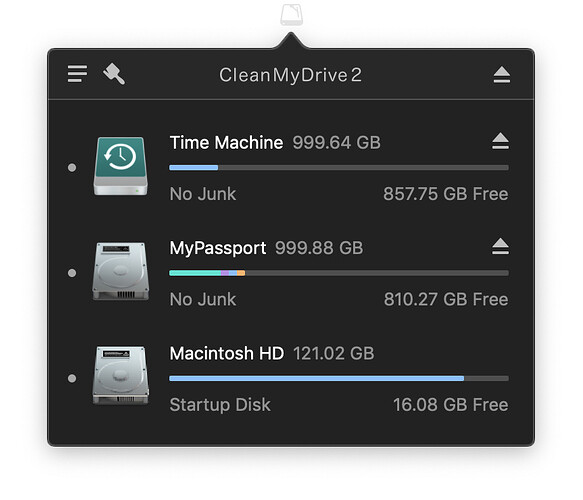
Task: Eject the MyPassport drive
Action: tap(500, 246)
